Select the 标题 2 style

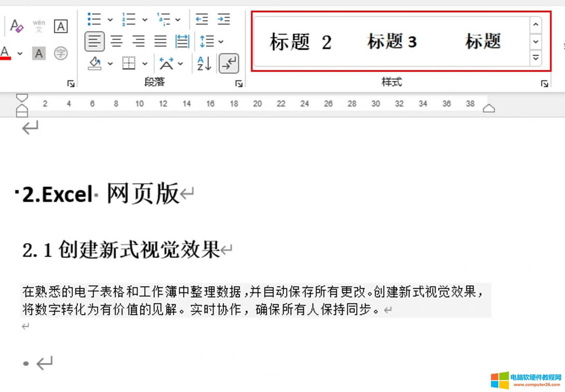pyautogui.click(x=301, y=41)
